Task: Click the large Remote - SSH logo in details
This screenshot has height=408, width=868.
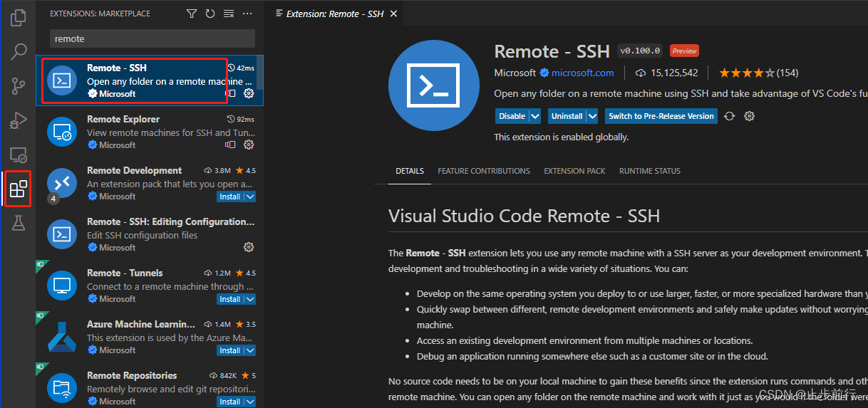Action: (434, 85)
